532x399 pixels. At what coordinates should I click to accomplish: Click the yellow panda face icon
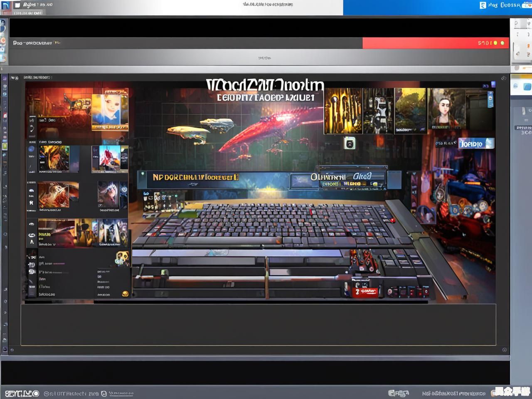pos(122,258)
